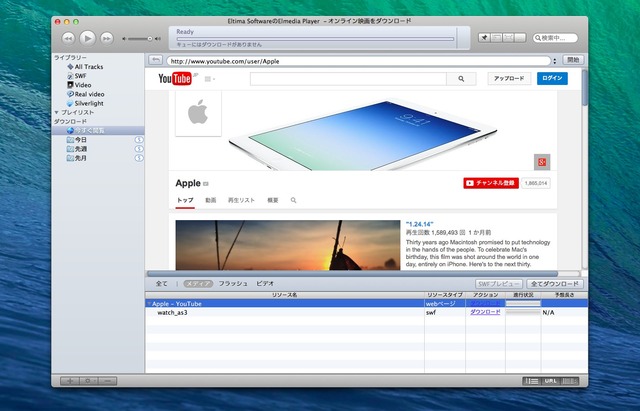Click the last view-mode button before search
The image size is (640, 411).
tap(520, 38)
